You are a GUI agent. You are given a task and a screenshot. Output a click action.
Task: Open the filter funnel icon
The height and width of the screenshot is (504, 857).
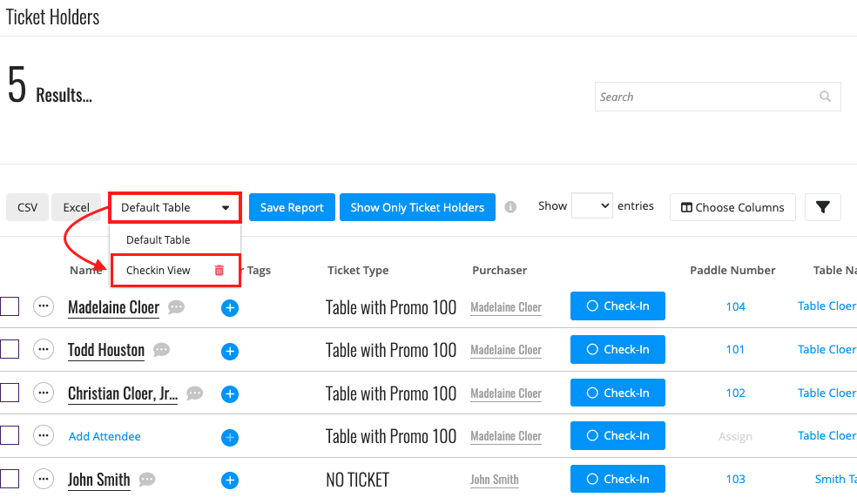822,207
